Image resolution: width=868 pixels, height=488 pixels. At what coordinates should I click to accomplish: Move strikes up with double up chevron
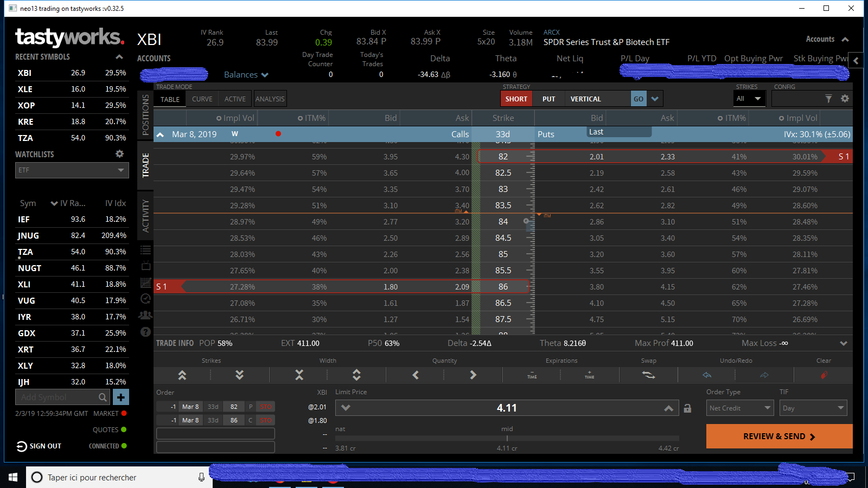point(182,375)
